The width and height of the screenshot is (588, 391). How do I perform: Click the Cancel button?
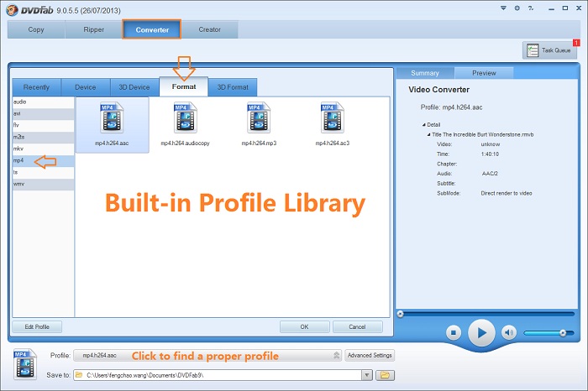tap(357, 326)
